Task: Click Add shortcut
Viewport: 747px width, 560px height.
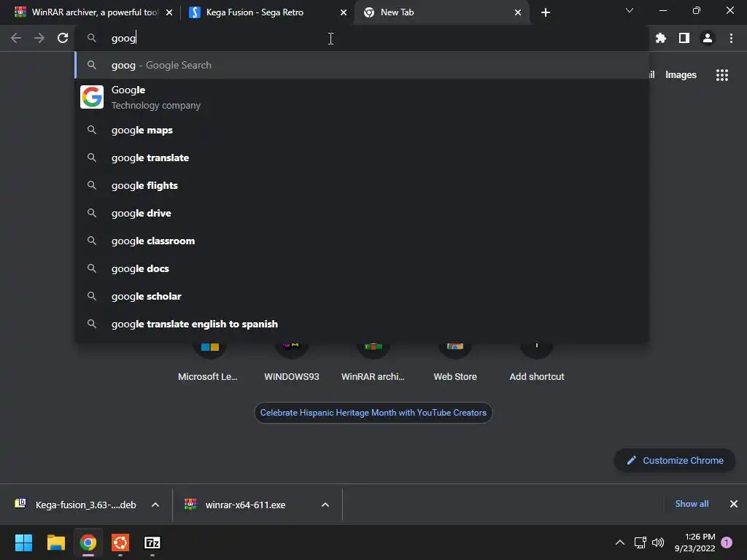Action: [536, 363]
